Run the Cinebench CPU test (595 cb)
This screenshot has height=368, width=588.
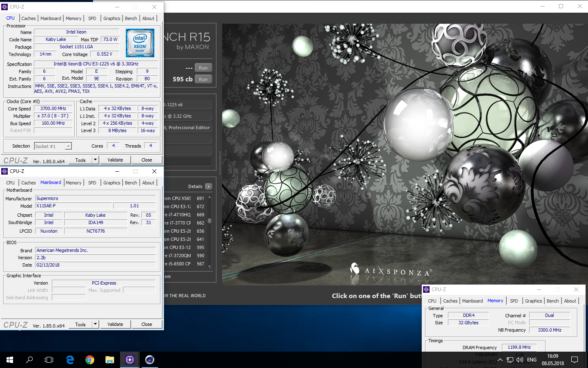[203, 79]
